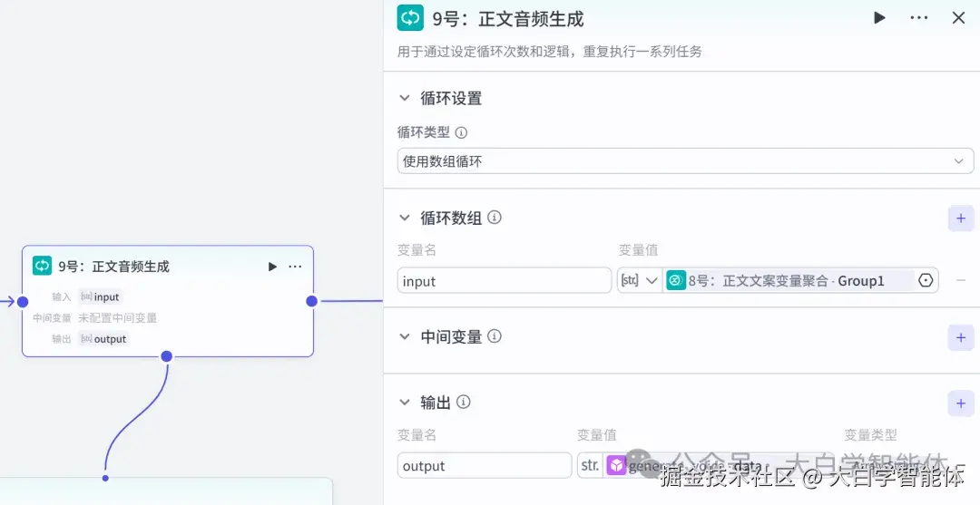Image resolution: width=980 pixels, height=505 pixels.
Task: Add a new intermediate variable
Action: pos(961,337)
